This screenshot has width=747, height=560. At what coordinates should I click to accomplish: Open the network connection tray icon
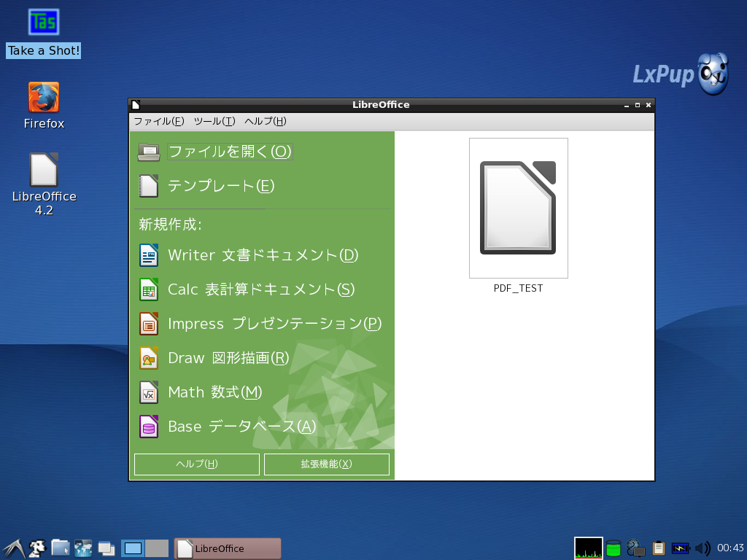[x=635, y=548]
